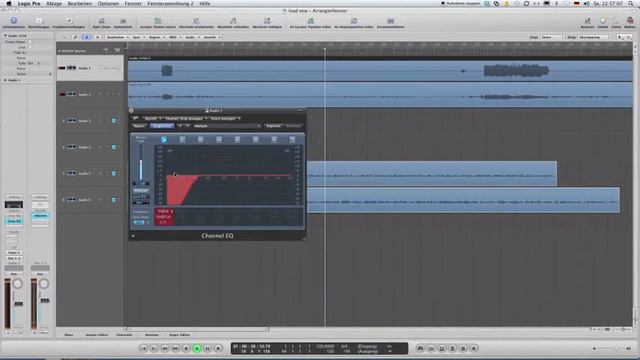
Task: Switch to the Pianorolle tab
Action: (124, 335)
